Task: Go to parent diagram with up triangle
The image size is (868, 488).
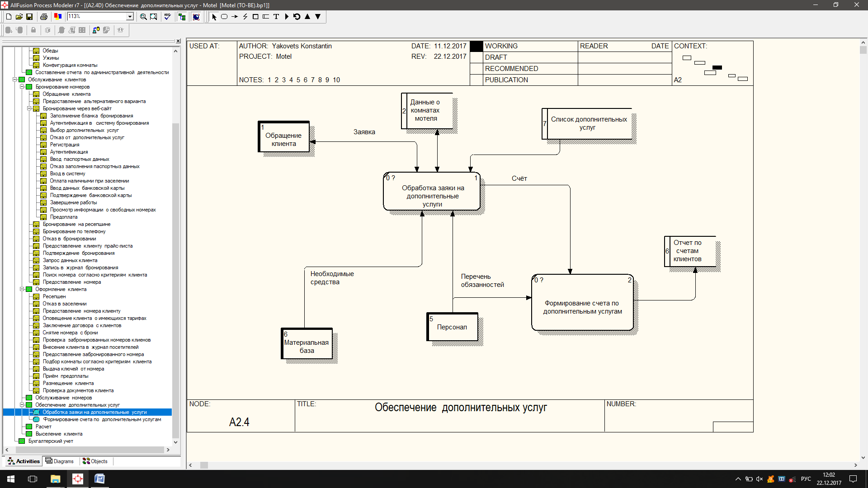Action: coord(307,17)
